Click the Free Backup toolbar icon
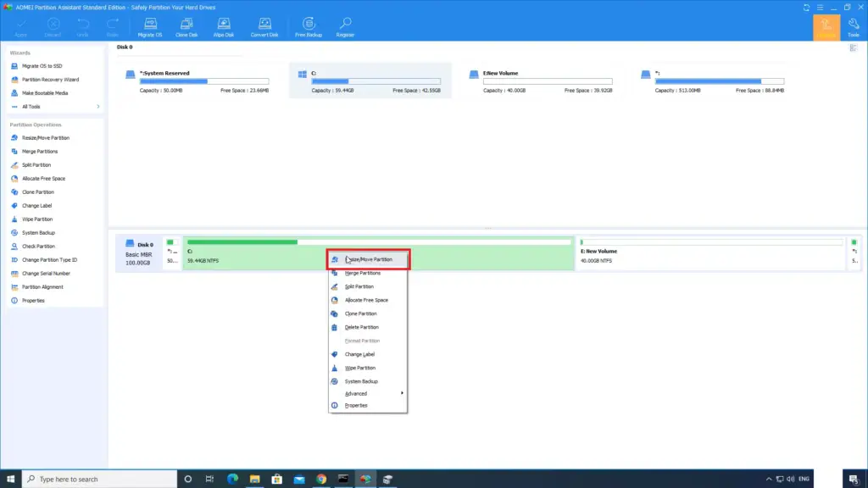This screenshot has height=488, width=868. click(309, 27)
